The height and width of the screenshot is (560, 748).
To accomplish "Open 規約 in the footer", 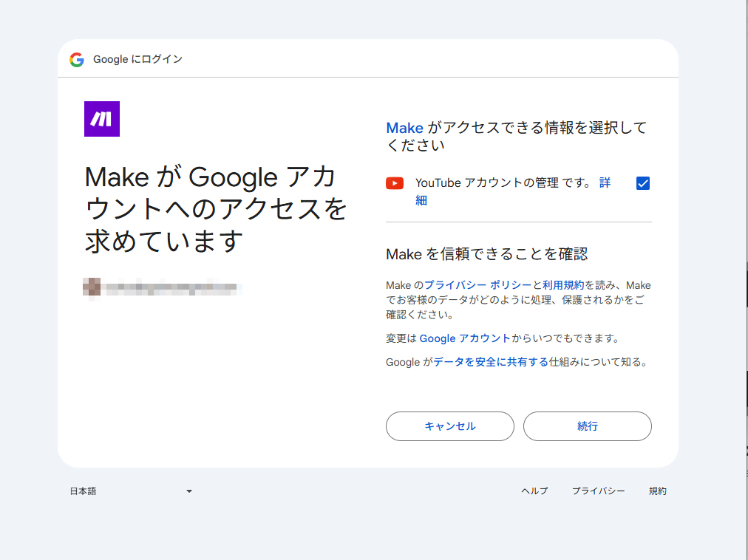I will pyautogui.click(x=657, y=491).
